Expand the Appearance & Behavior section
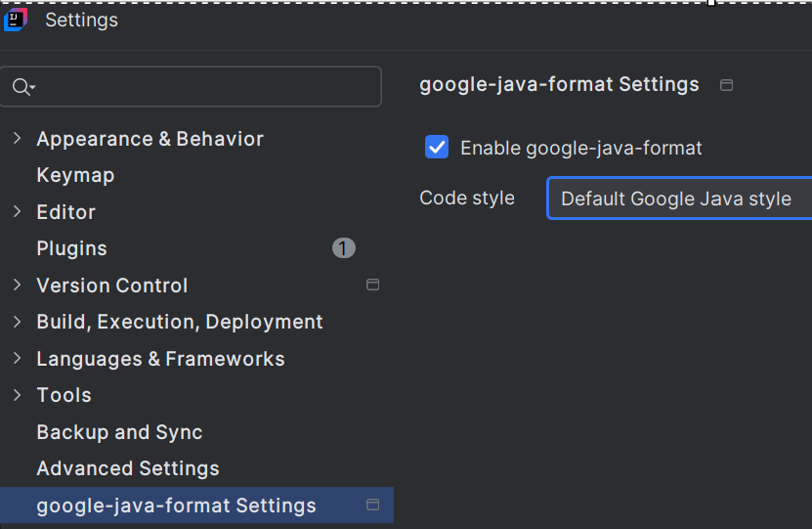This screenshot has width=812, height=529. pyautogui.click(x=18, y=139)
